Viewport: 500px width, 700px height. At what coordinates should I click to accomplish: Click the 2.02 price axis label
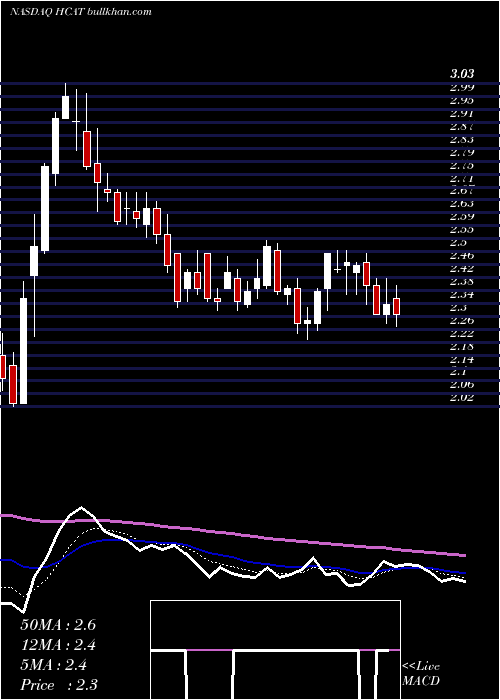coord(462,397)
